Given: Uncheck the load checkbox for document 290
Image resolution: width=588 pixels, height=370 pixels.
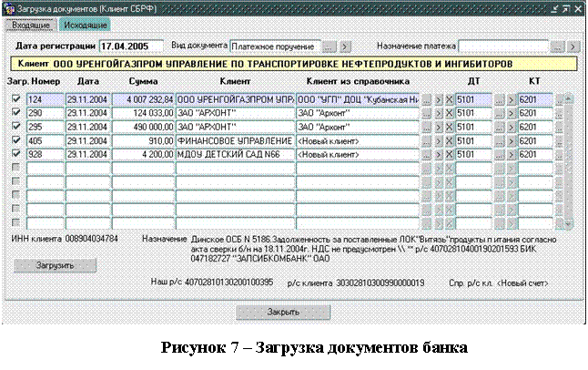Looking at the screenshot, I should click(15, 112).
